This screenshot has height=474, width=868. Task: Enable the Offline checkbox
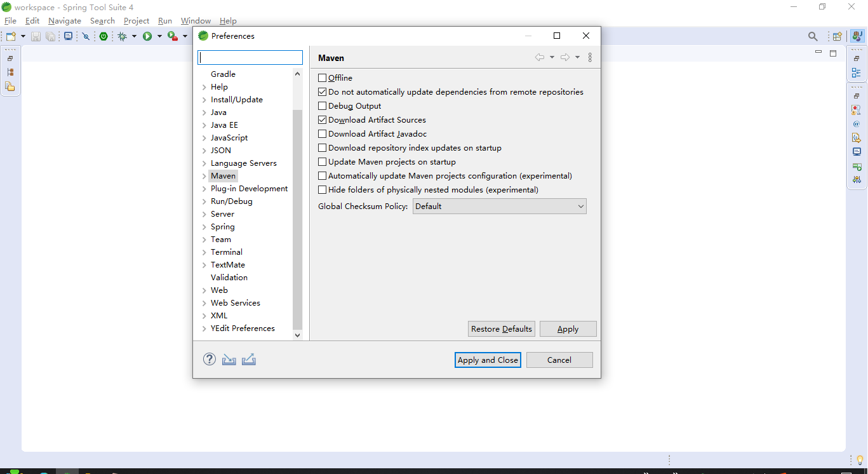pos(322,78)
